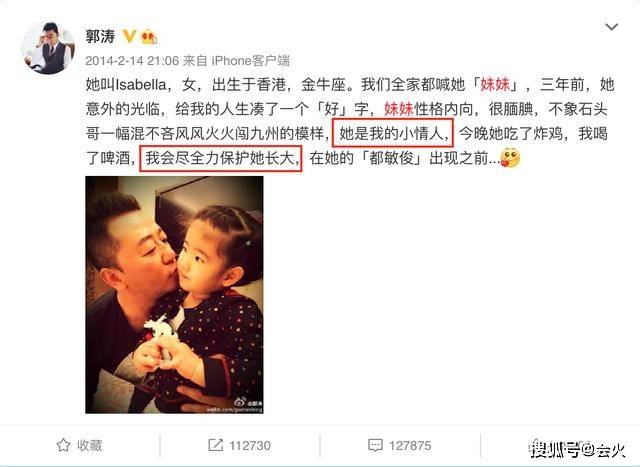
Task: Open the 郭涛 username profile link
Action: pos(100,37)
